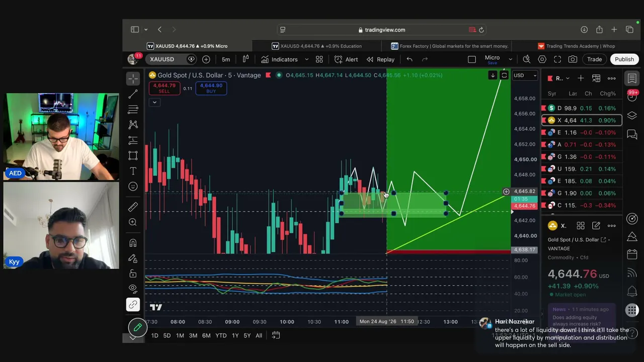
Task: Open the emoji icons tool
Action: point(133,187)
